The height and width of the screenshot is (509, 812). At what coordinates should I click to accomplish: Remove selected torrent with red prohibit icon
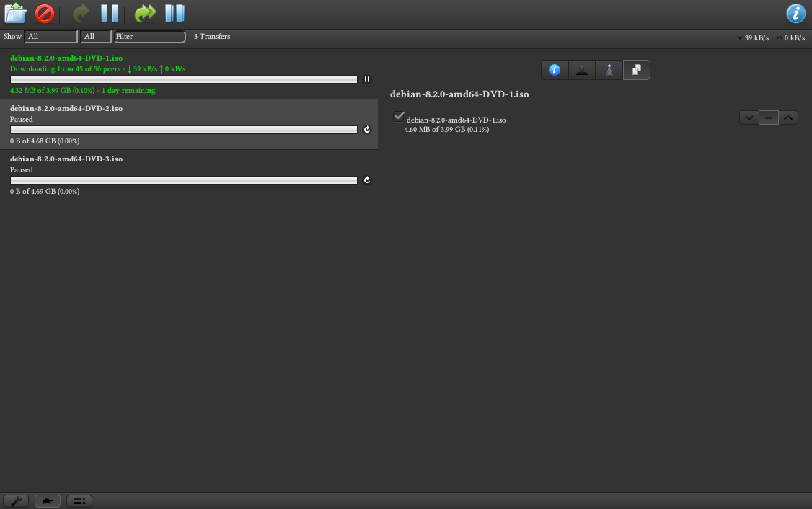point(45,14)
